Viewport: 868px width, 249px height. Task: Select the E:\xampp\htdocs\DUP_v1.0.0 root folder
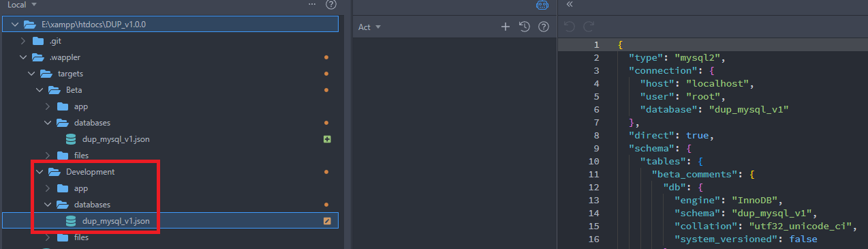(x=170, y=24)
